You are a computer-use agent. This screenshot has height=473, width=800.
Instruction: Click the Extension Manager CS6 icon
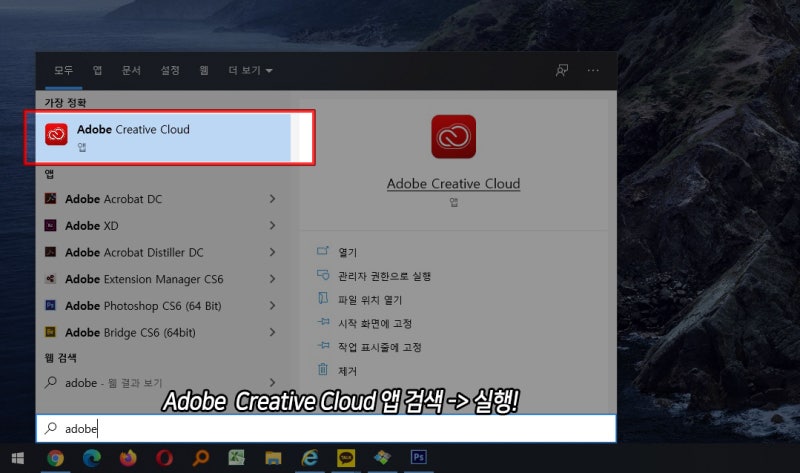51,279
